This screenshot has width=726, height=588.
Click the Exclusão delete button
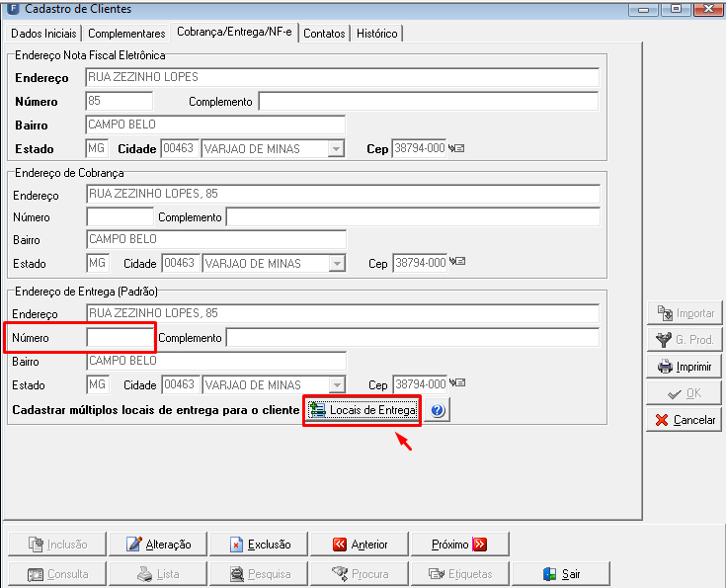click(259, 545)
